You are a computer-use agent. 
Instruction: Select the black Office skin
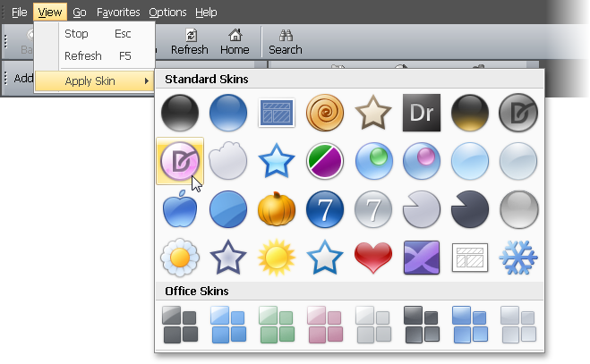click(x=422, y=325)
